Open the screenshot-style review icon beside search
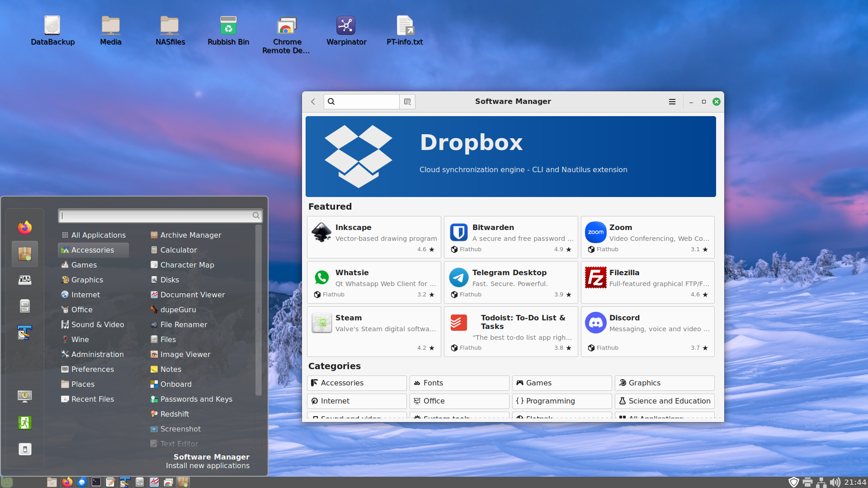Viewport: 868px width, 488px height. tap(407, 101)
